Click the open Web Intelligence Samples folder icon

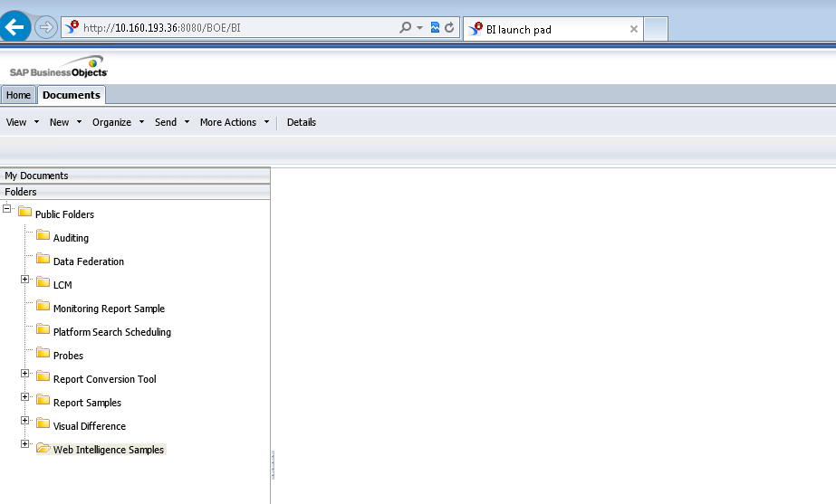[x=43, y=448]
